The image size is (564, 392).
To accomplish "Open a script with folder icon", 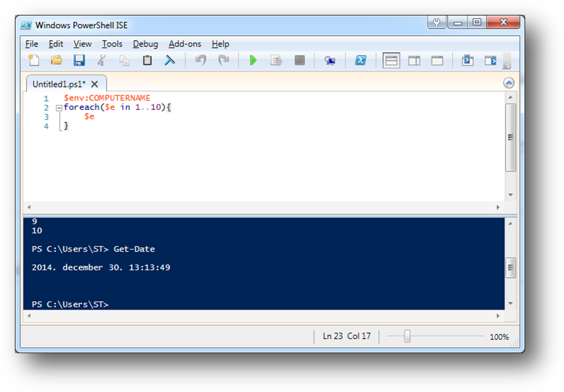I will [x=56, y=60].
